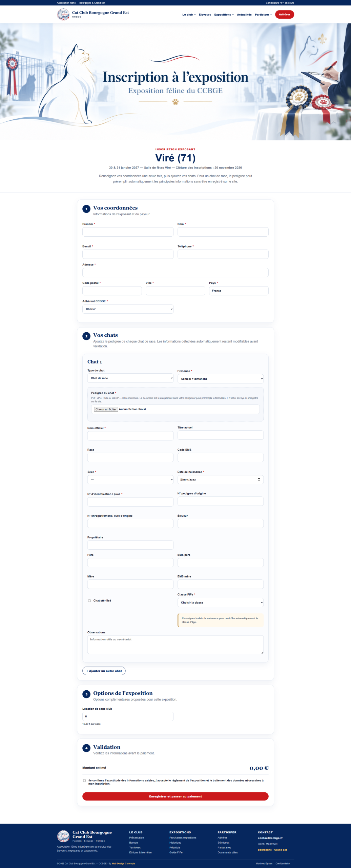Open the Expositions menu in navbar
The image size is (351, 868).
(224, 15)
